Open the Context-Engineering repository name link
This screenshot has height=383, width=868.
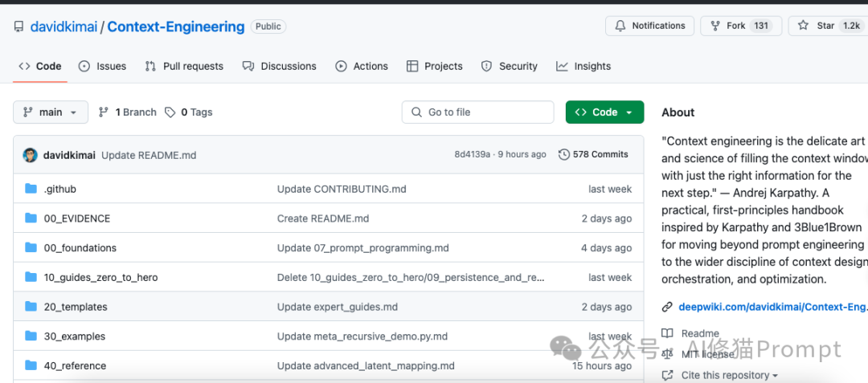[x=175, y=26]
